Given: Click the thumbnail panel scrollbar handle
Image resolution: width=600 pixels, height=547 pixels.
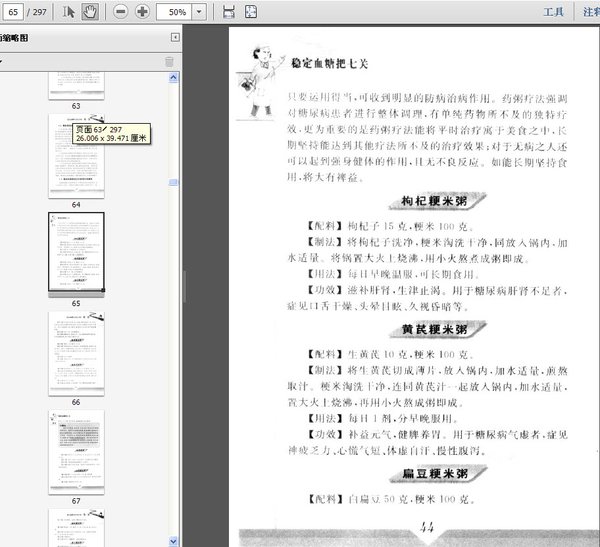Looking at the screenshot, I should tap(175, 183).
